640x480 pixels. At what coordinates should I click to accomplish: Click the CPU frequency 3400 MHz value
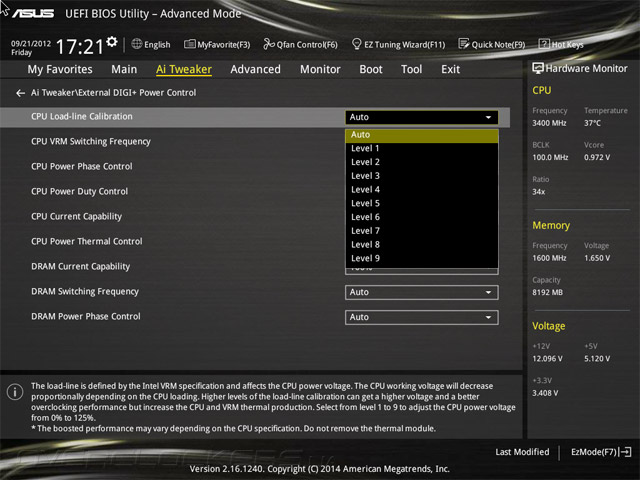click(549, 123)
